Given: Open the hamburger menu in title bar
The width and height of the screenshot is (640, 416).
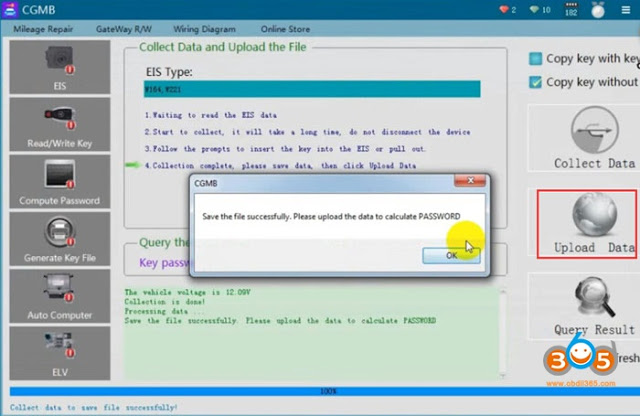Looking at the screenshot, I should tap(626, 10).
